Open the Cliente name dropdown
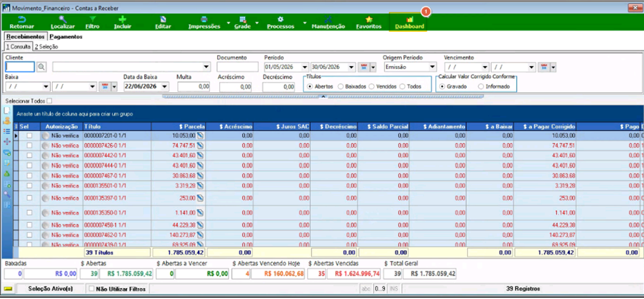Viewport: 644px width, 299px height. (x=206, y=67)
